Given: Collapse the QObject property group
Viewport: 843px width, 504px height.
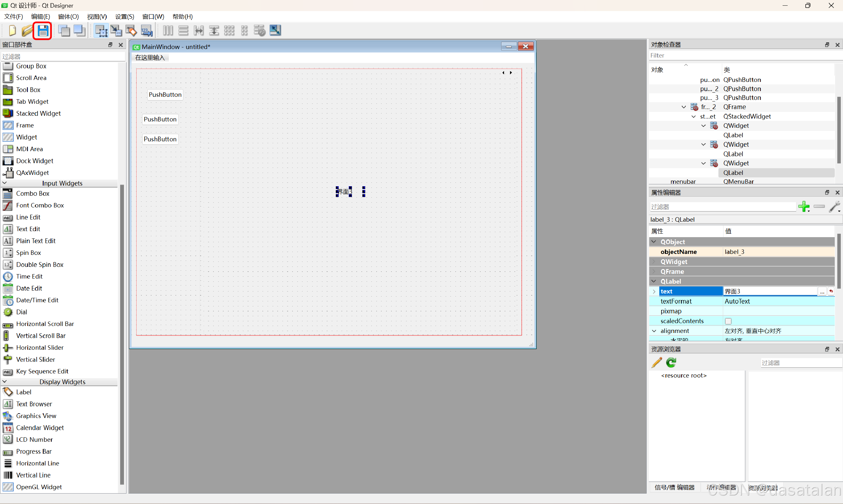Looking at the screenshot, I should pyautogui.click(x=654, y=242).
